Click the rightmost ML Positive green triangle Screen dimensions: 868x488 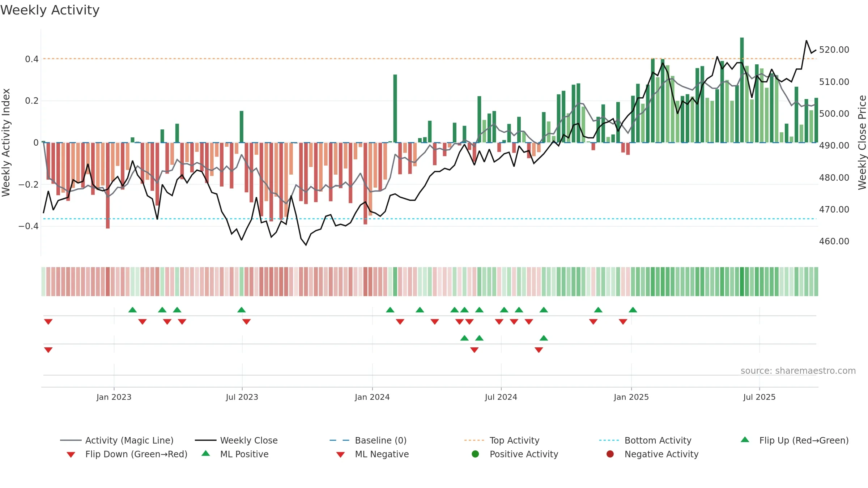pyautogui.click(x=544, y=338)
